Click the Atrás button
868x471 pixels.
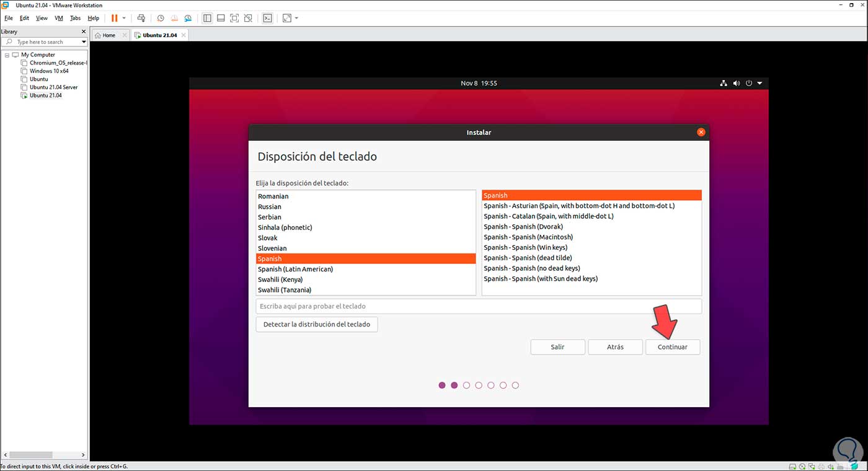pos(615,347)
